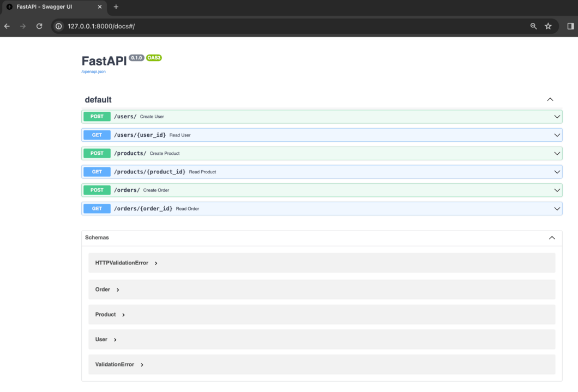The height and width of the screenshot is (392, 578).
Task: Open the /openapi.json link
Action: tap(93, 71)
